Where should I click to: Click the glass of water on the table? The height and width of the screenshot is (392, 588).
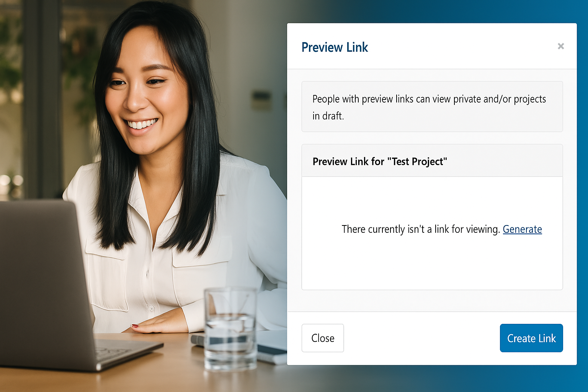click(230, 328)
